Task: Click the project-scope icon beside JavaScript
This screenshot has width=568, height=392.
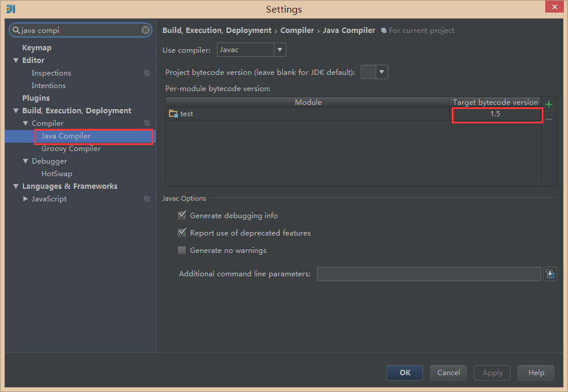Action: (x=147, y=198)
